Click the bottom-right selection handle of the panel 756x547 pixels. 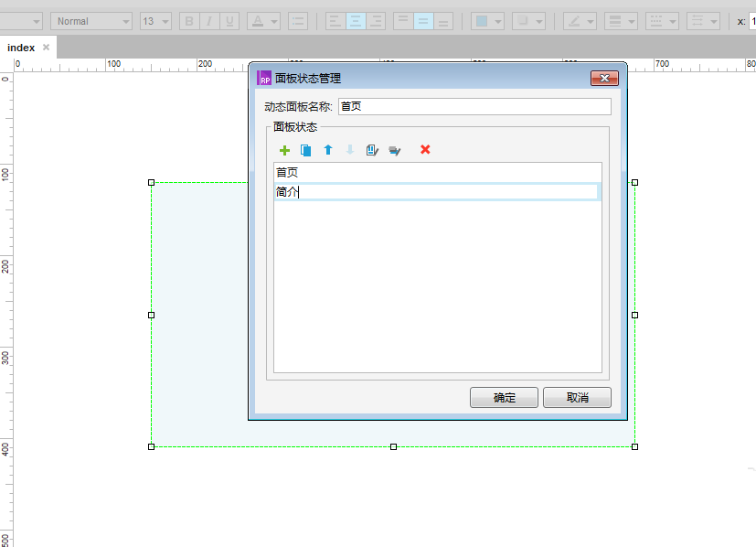coord(635,446)
